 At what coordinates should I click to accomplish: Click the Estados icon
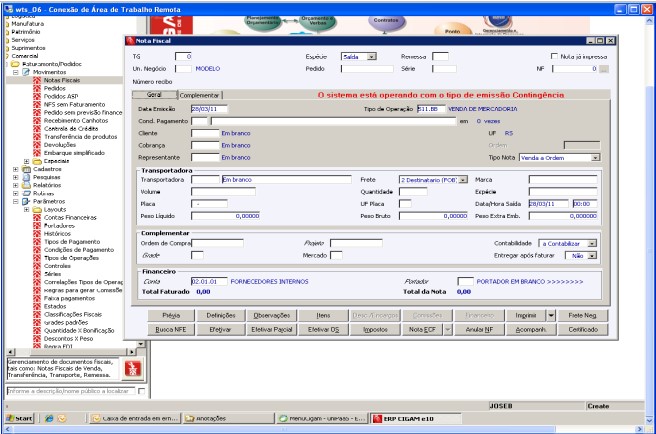tap(37, 306)
